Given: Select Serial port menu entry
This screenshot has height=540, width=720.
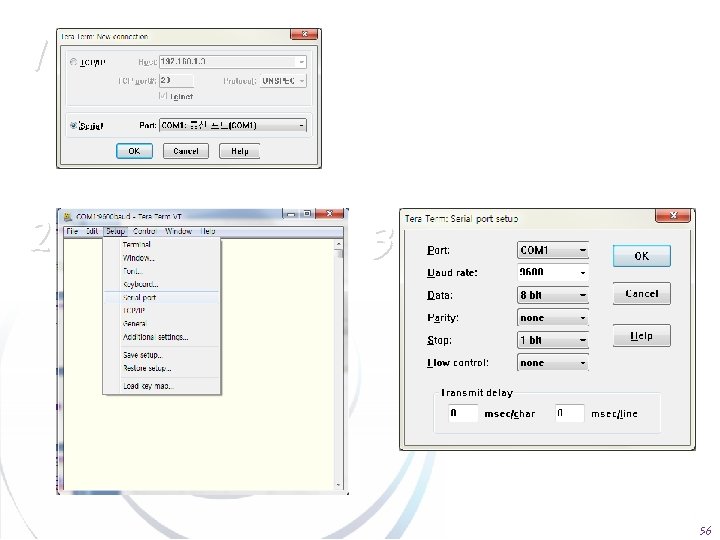Looking at the screenshot, I should [x=162, y=298].
